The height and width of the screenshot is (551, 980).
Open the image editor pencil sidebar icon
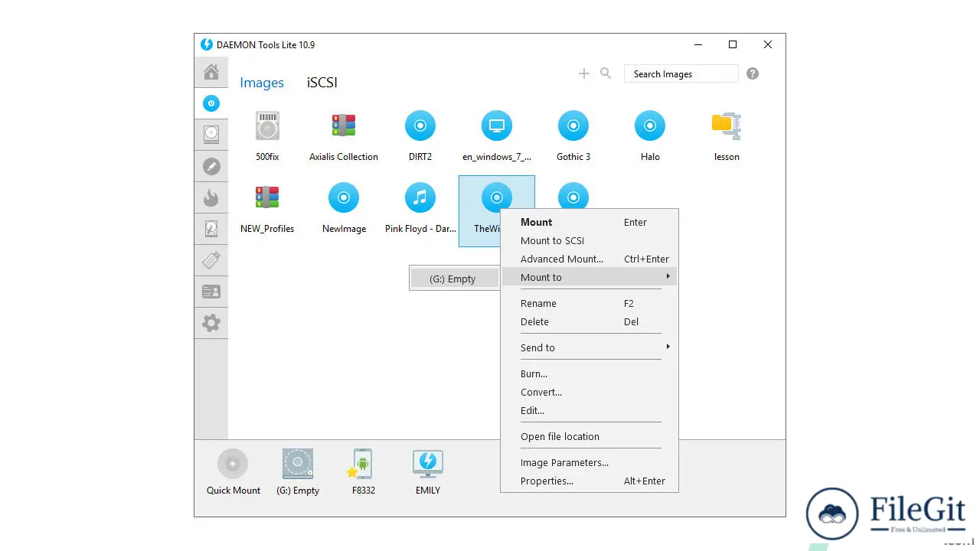211,166
